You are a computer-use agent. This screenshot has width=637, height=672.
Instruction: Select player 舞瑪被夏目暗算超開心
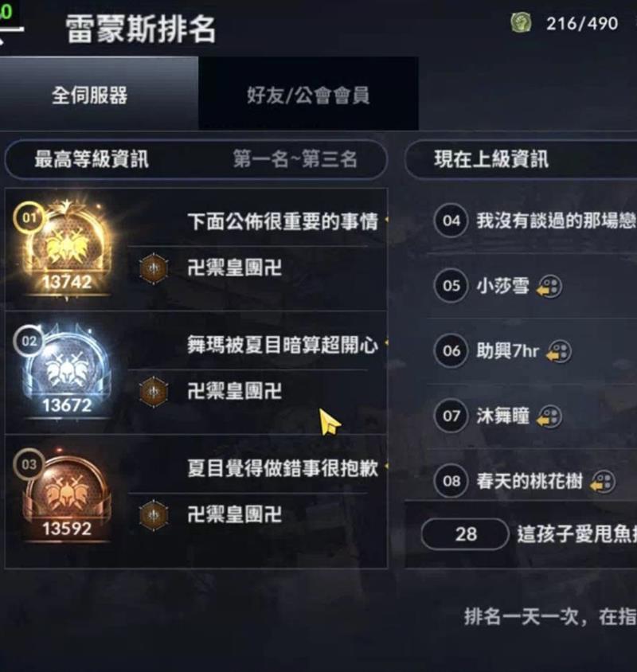tap(283, 345)
